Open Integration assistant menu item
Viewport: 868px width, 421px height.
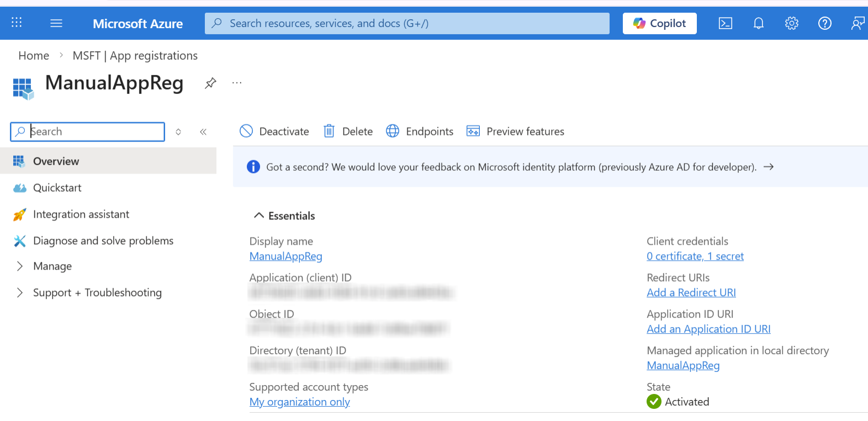tap(81, 214)
